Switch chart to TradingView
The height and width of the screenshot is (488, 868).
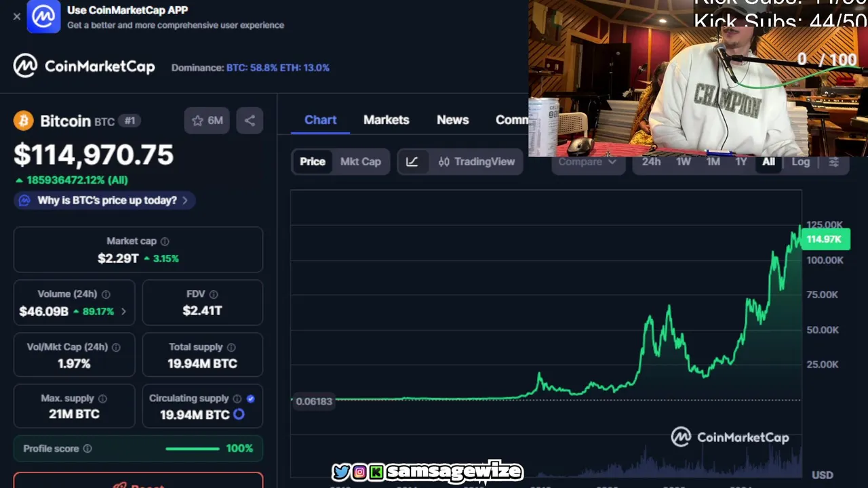pos(477,161)
